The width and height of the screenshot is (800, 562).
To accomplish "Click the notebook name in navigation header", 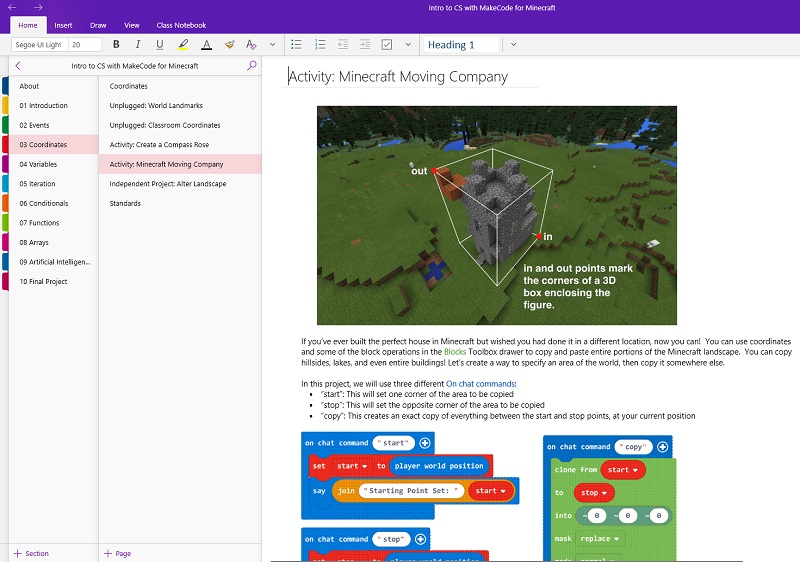I will 135,66.
